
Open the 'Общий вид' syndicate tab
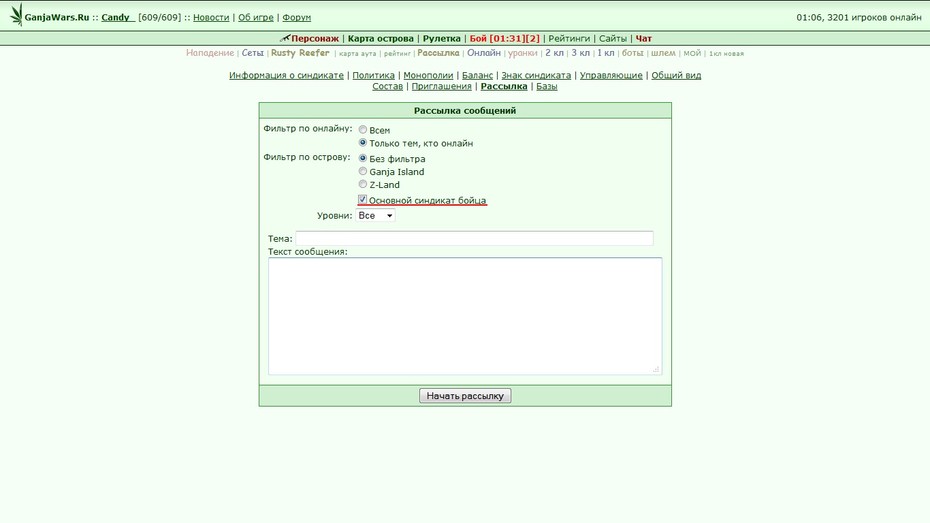point(676,75)
